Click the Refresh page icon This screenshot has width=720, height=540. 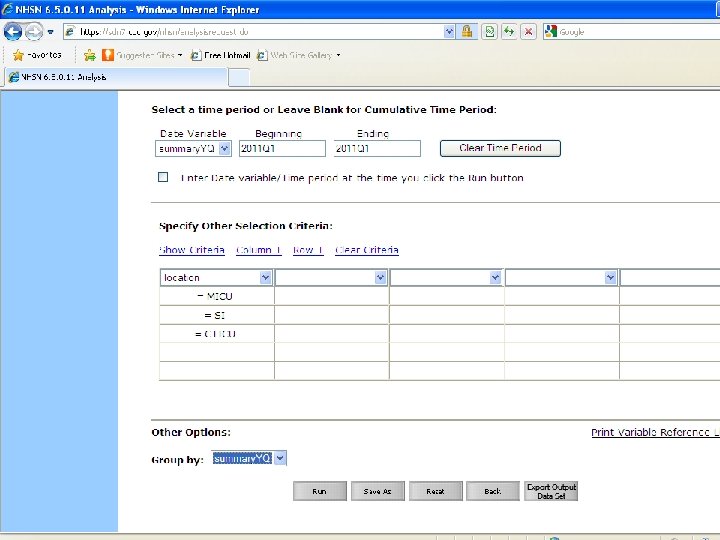point(509,32)
